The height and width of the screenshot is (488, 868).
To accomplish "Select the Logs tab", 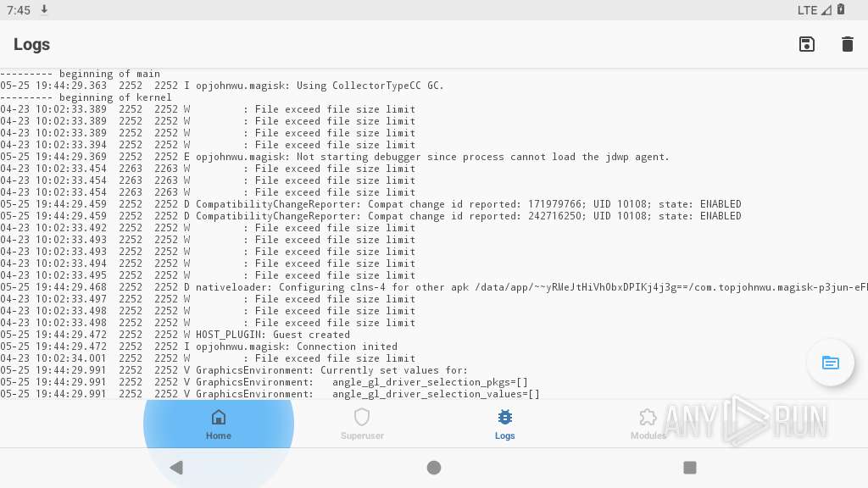I will pyautogui.click(x=505, y=424).
